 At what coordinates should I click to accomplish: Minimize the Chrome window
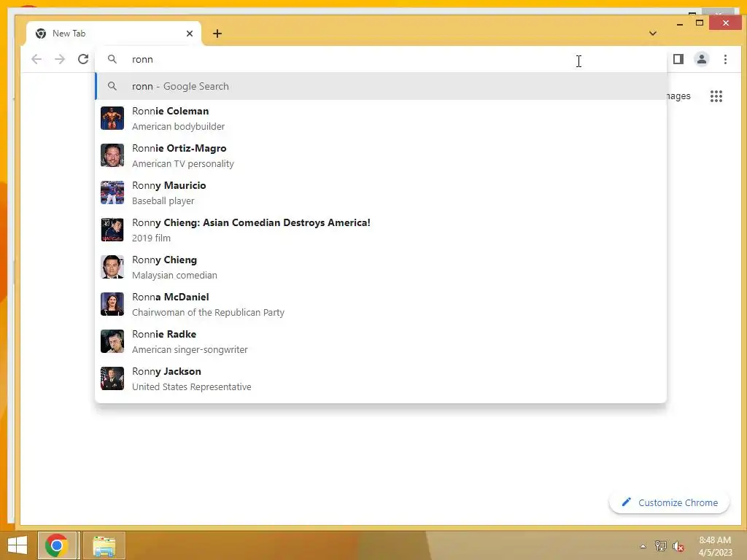point(680,23)
